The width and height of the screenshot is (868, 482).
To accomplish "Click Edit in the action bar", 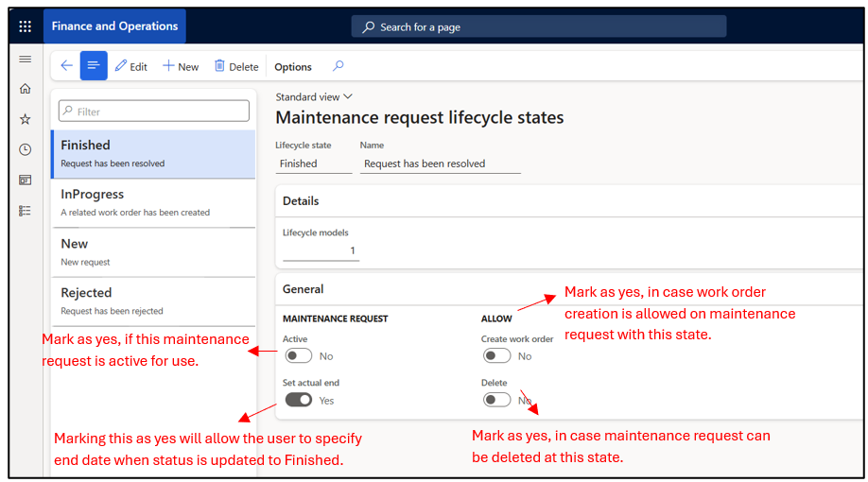I will 131,66.
